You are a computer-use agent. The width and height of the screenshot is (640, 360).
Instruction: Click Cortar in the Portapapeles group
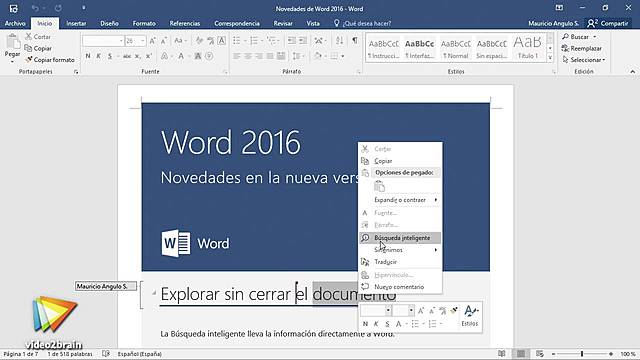pos(38,37)
